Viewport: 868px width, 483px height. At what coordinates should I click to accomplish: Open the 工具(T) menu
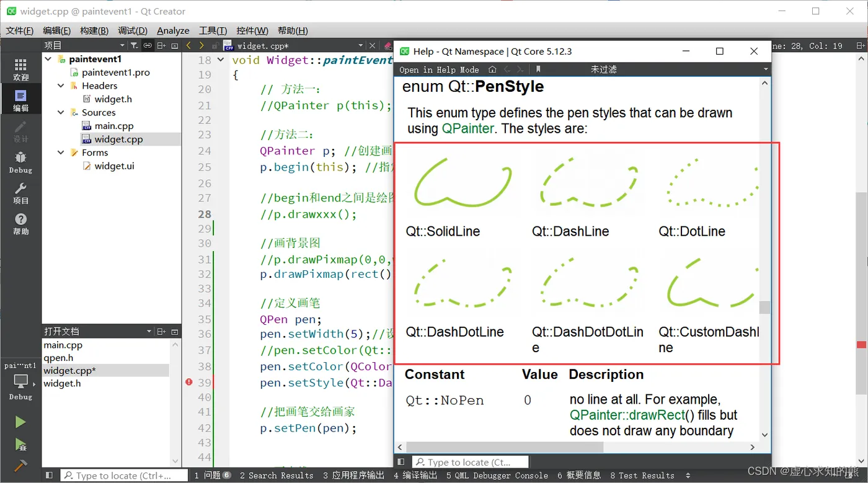pyautogui.click(x=213, y=30)
